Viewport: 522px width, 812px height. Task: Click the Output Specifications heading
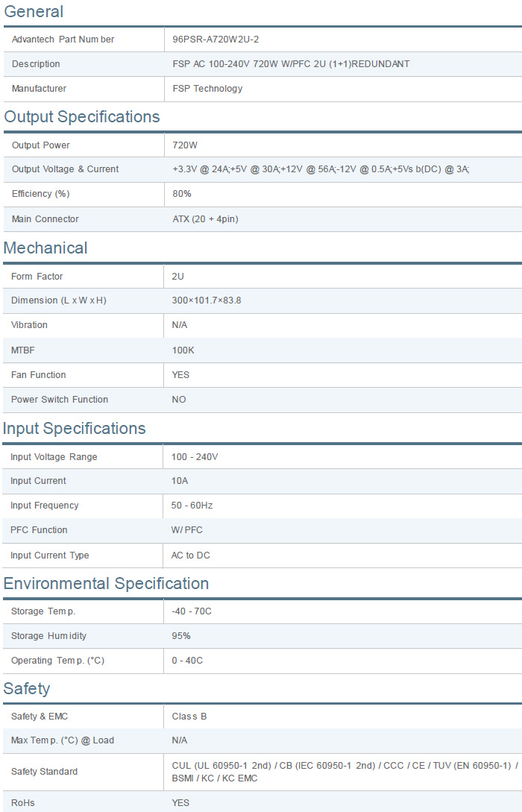[x=82, y=117]
